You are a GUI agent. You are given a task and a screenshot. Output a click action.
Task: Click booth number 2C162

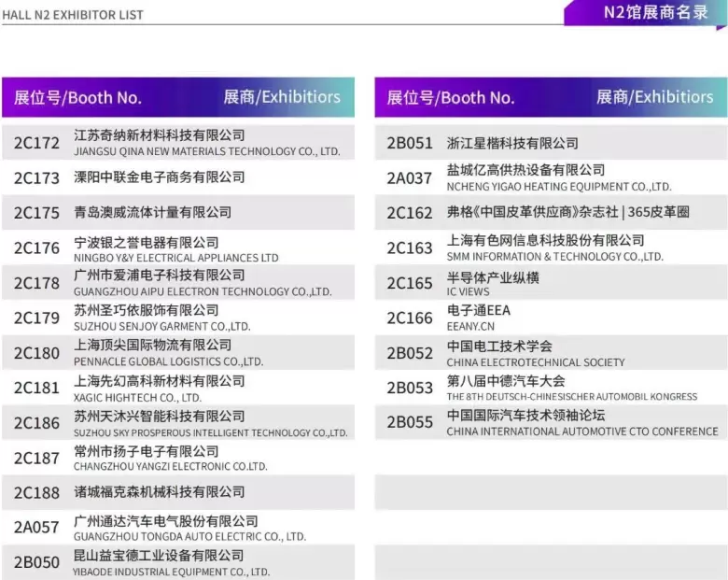(410, 213)
